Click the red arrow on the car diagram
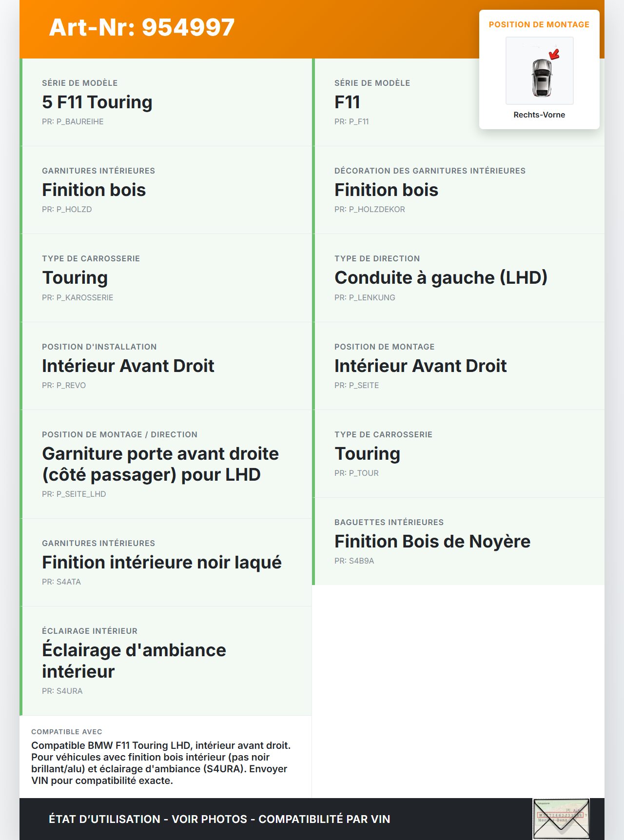Screen dimensions: 624x840 point(554,54)
